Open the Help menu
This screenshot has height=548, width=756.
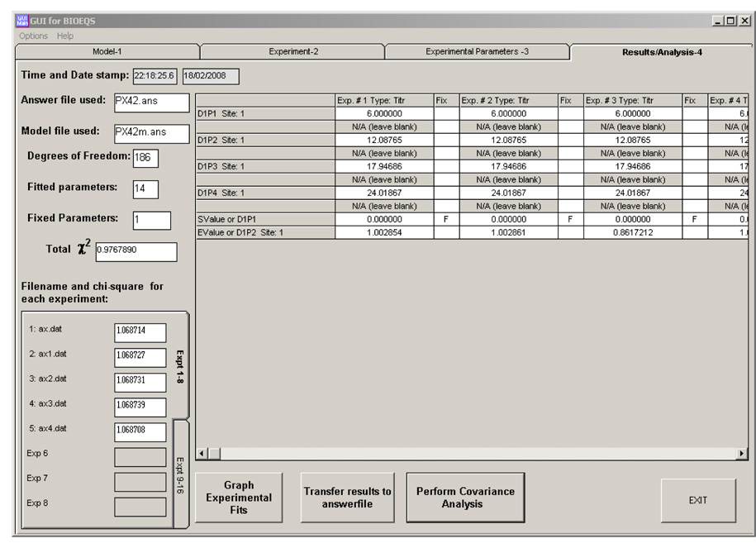65,36
